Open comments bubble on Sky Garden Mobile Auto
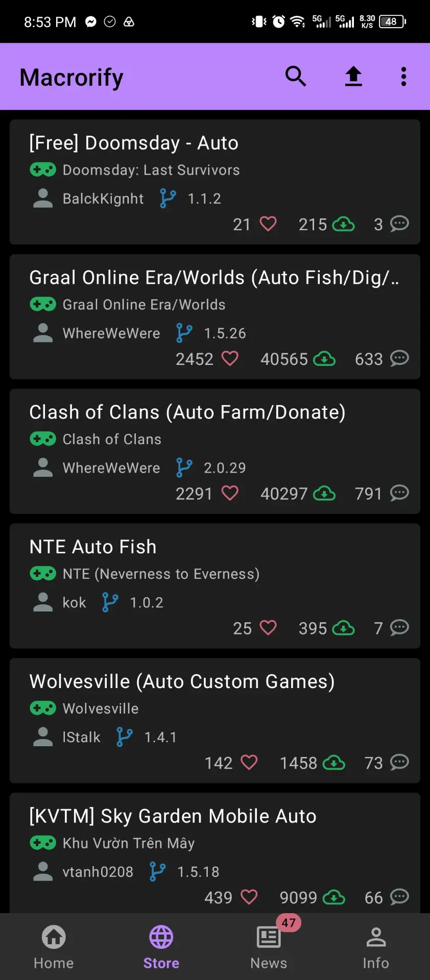This screenshot has width=430, height=980. [399, 897]
